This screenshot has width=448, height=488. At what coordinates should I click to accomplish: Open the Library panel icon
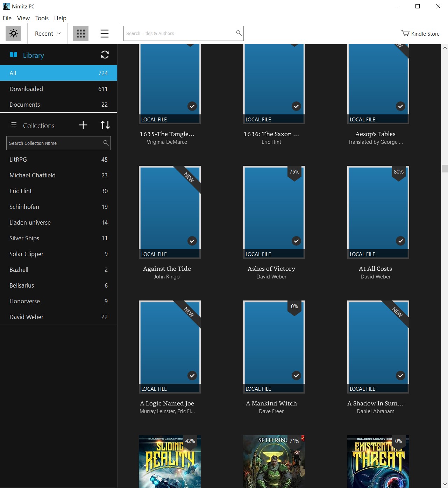click(x=13, y=55)
